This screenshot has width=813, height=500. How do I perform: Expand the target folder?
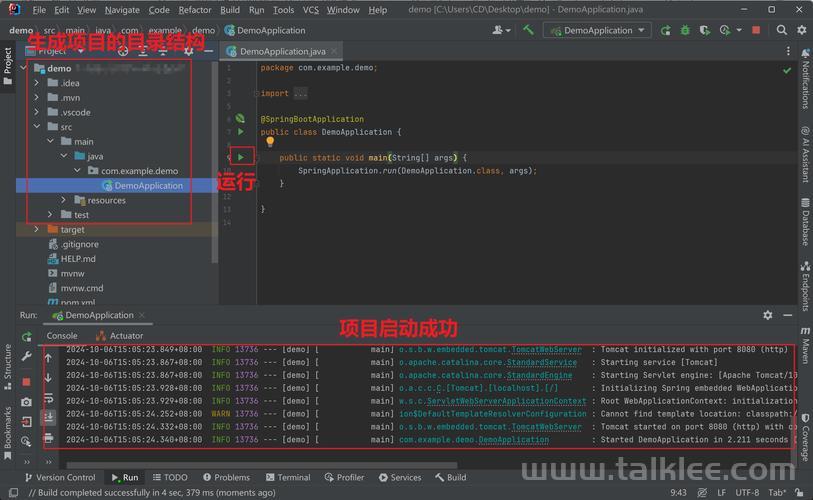[x=36, y=229]
